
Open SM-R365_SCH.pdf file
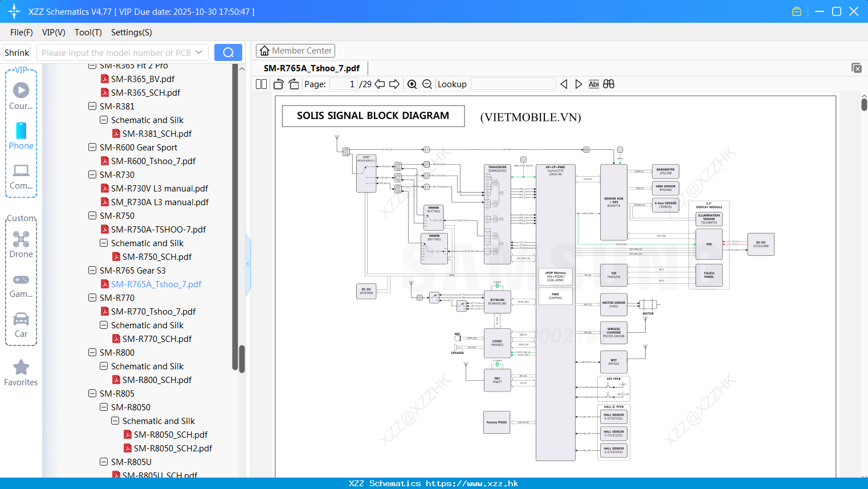(x=145, y=92)
